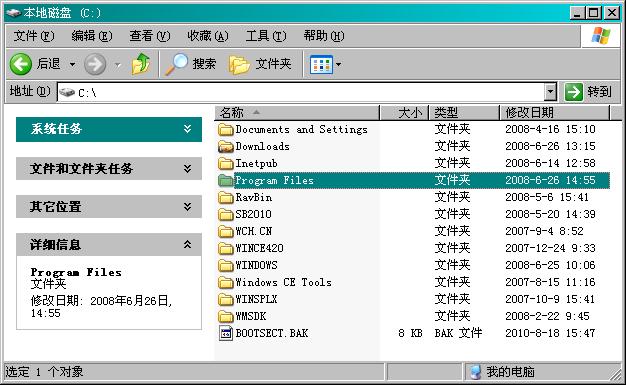Click the 选定 1 个对象 status text
The image size is (626, 385).
click(x=44, y=372)
